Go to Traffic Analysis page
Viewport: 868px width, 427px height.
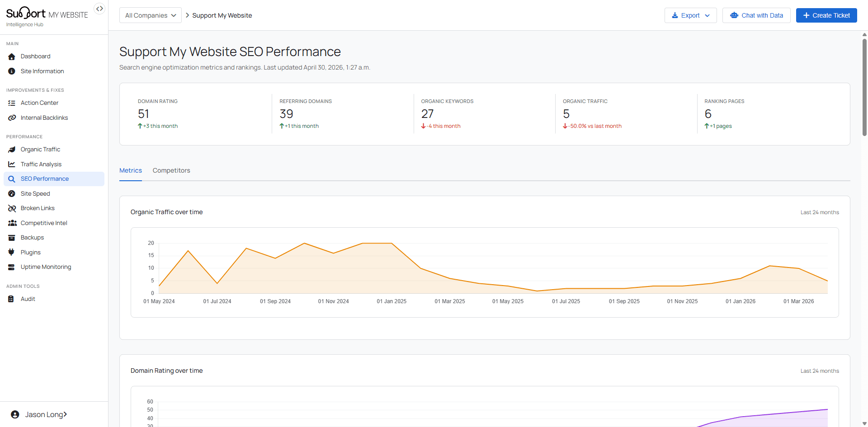pos(54,164)
